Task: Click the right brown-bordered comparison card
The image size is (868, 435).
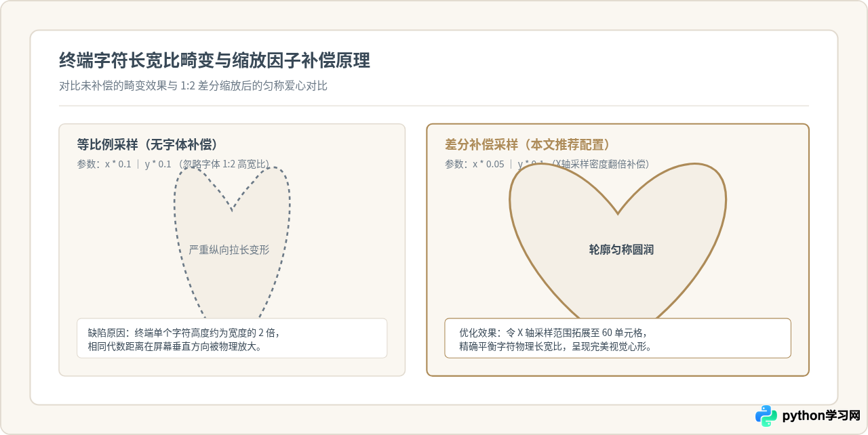Action: (x=618, y=249)
